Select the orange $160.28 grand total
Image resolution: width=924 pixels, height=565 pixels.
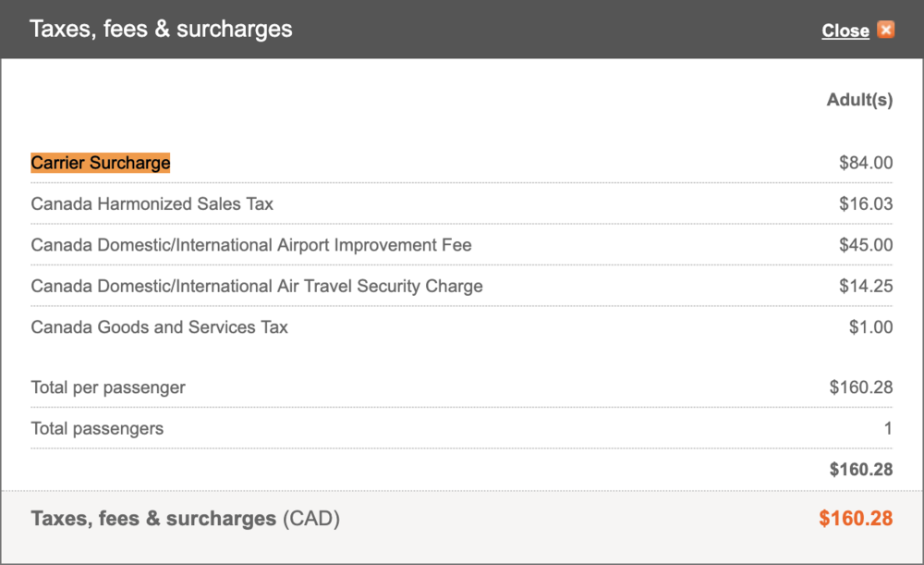856,519
